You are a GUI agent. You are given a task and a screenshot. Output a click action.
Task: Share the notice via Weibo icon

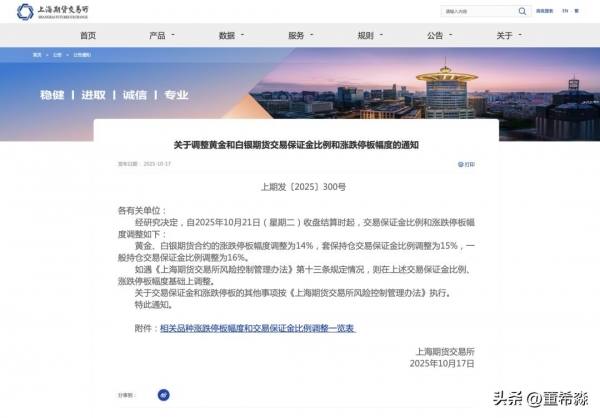click(164, 395)
